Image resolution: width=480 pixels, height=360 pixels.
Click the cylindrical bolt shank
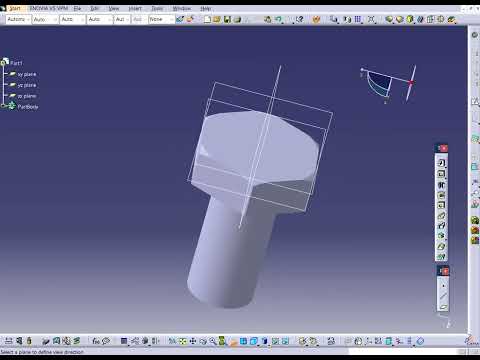pos(230,257)
